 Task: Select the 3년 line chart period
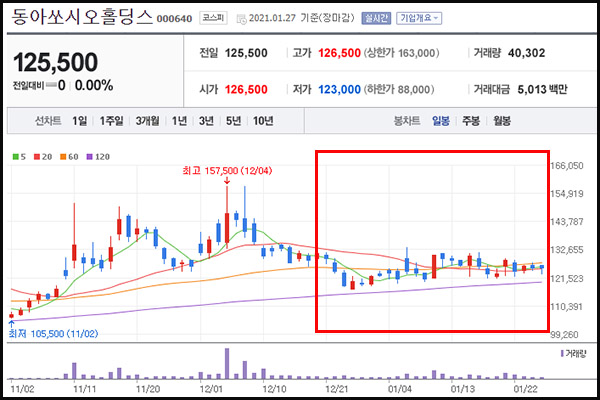click(206, 121)
